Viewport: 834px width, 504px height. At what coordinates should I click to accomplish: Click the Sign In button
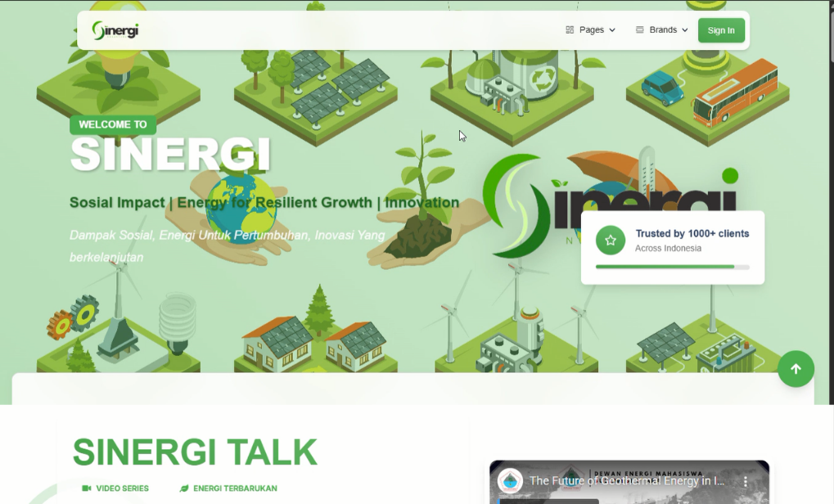point(721,30)
